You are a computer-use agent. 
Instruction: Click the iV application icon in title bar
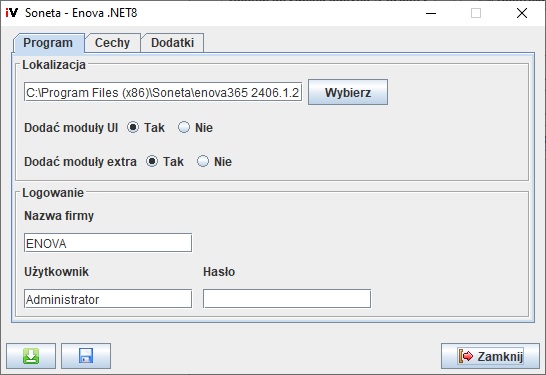coord(11,13)
